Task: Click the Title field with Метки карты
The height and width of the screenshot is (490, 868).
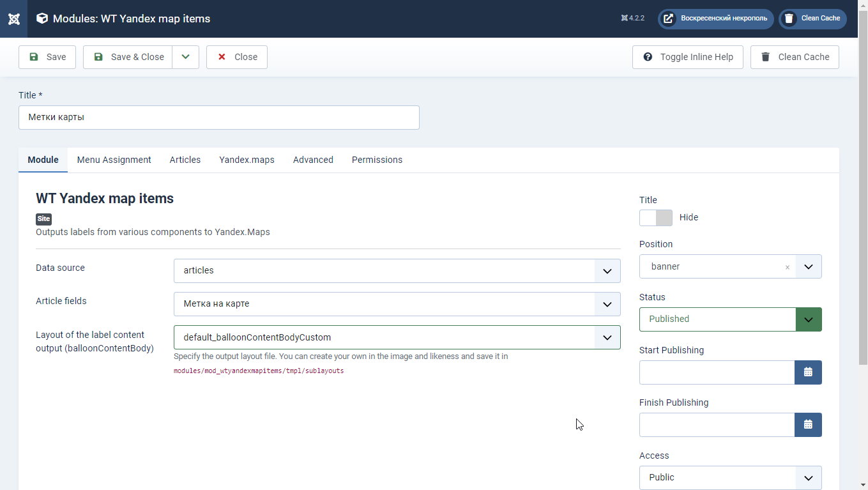Action: click(219, 118)
